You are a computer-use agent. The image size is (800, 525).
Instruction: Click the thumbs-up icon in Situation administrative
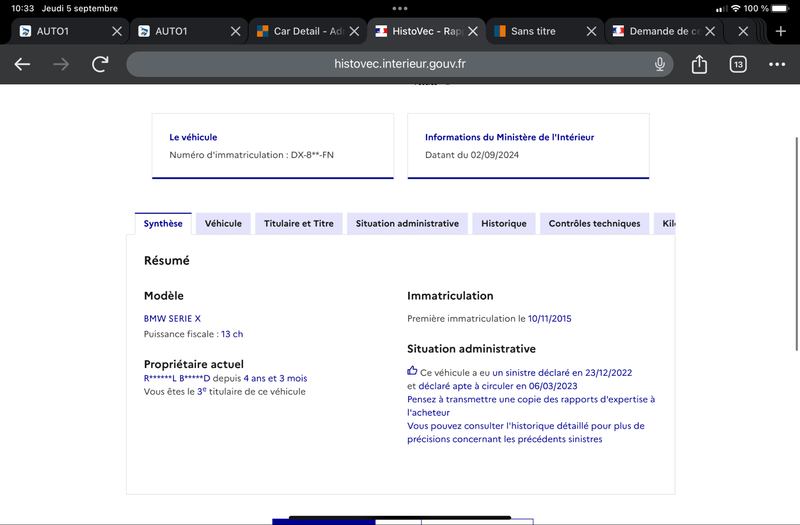(x=412, y=371)
